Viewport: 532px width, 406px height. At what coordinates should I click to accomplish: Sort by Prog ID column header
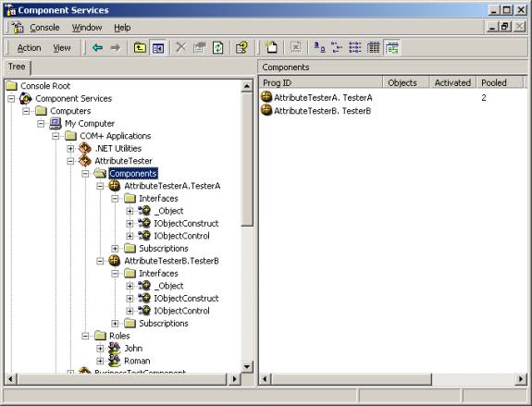click(321, 82)
